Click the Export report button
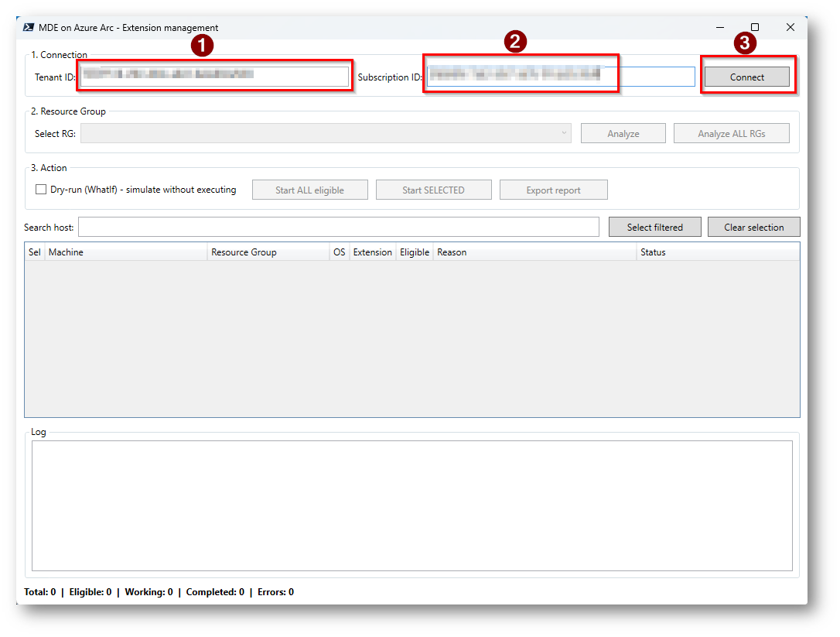840x637 pixels. click(553, 190)
